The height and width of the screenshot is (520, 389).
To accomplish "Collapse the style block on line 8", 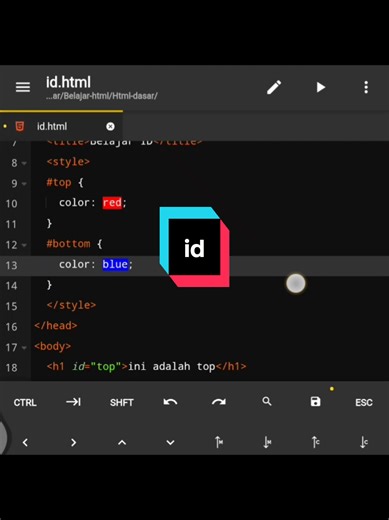I will [x=24, y=163].
